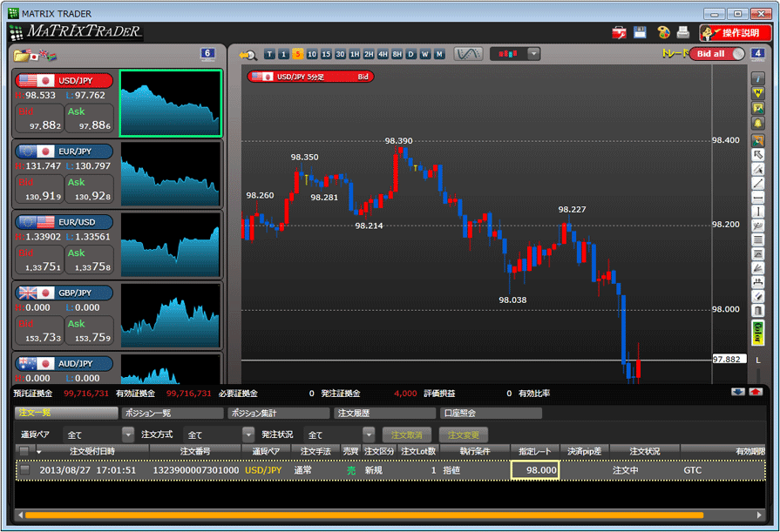Viewport: 780px width, 532px height.
Task: Select the vertical line tool
Action: pos(757,212)
